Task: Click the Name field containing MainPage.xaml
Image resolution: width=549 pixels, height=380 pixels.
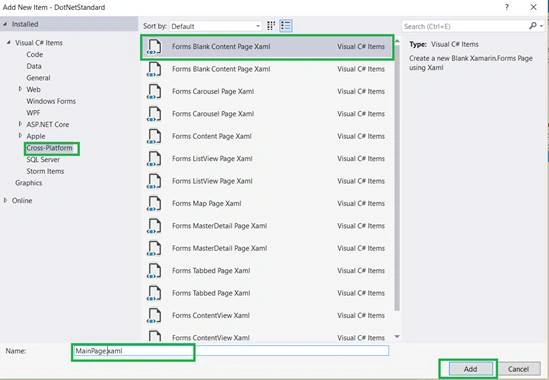Action: click(230, 351)
